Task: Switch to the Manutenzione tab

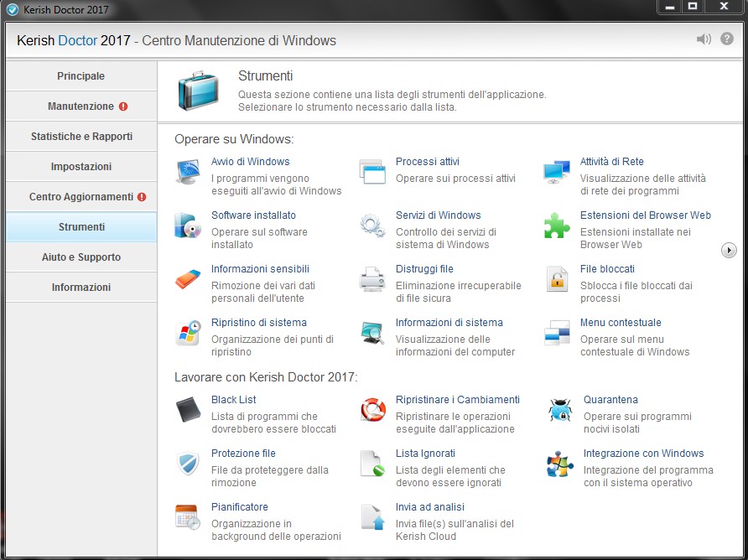Action: click(x=81, y=106)
